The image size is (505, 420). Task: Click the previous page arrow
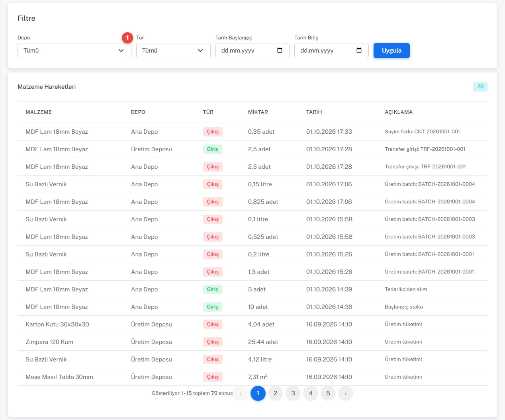pyautogui.click(x=241, y=393)
